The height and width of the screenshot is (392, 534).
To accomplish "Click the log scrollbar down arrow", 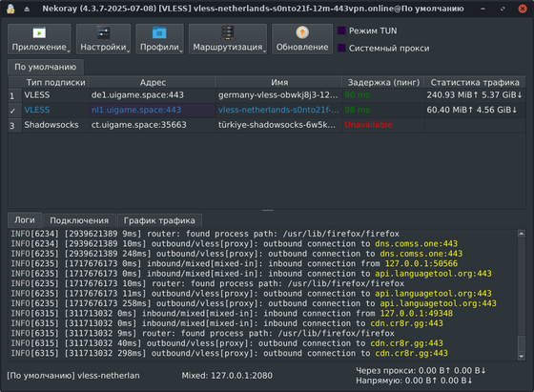I will click(x=521, y=357).
